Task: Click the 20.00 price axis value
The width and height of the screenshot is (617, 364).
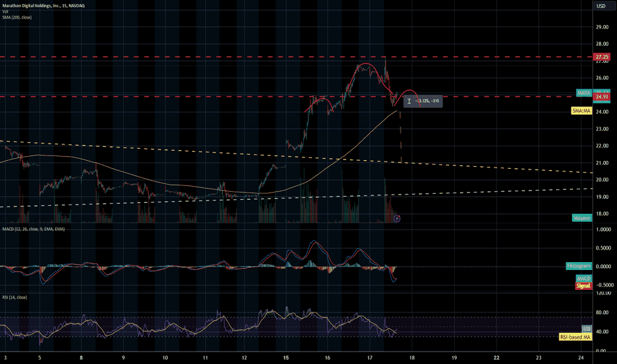Action: (x=602, y=180)
